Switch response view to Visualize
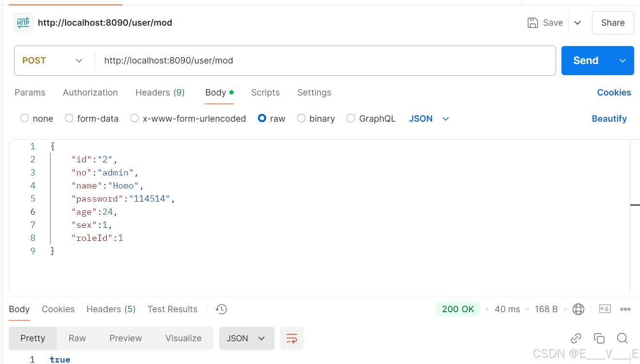Image resolution: width=640 pixels, height=364 pixels. (183, 338)
